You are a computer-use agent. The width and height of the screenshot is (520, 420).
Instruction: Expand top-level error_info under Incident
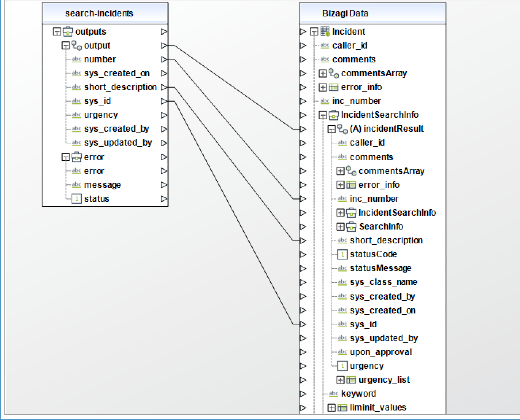[323, 87]
